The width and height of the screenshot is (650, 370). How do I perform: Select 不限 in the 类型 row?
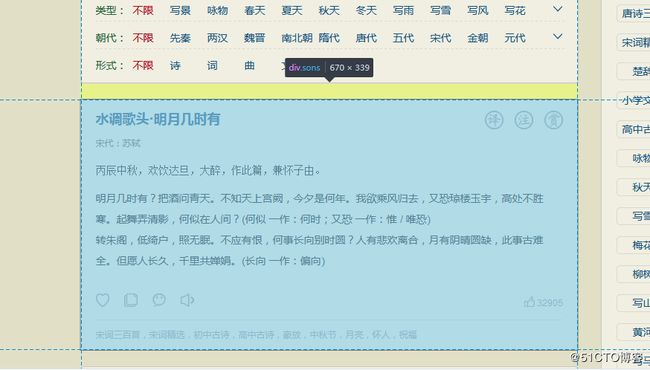pyautogui.click(x=143, y=10)
